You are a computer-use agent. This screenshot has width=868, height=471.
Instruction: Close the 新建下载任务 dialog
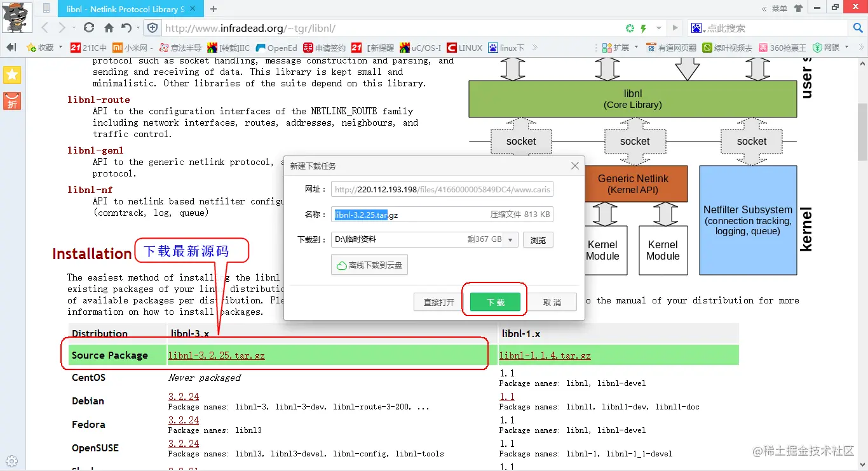click(x=575, y=166)
